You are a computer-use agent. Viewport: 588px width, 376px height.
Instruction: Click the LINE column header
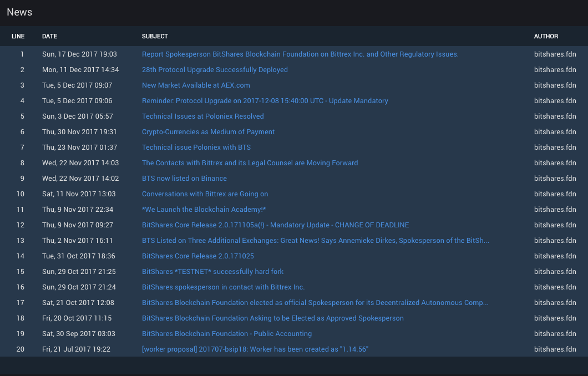click(x=18, y=37)
